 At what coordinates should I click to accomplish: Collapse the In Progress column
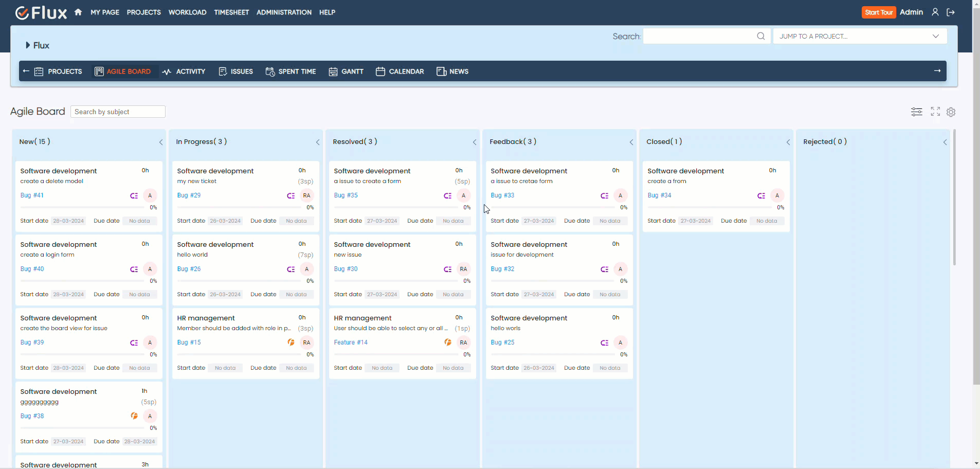pos(318,142)
